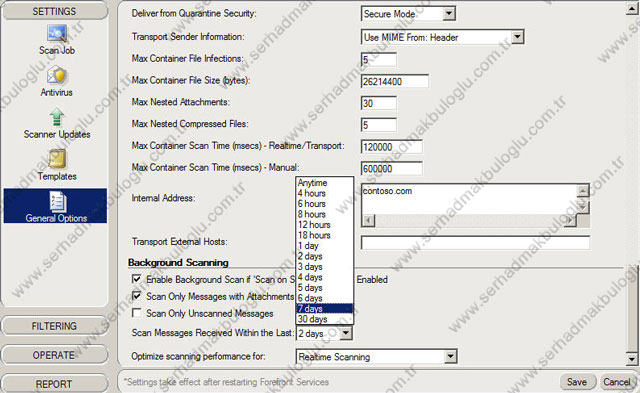
Task: Choose Anytime from the list
Action: (324, 182)
